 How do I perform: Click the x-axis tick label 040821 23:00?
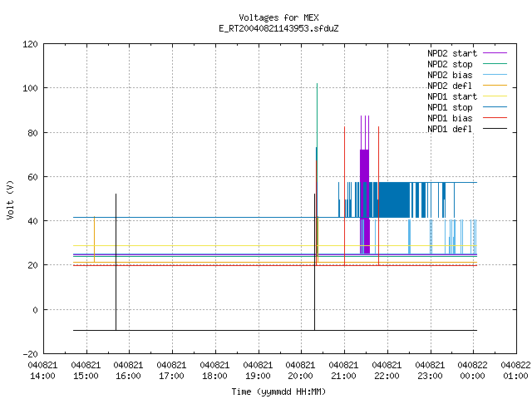click(430, 371)
